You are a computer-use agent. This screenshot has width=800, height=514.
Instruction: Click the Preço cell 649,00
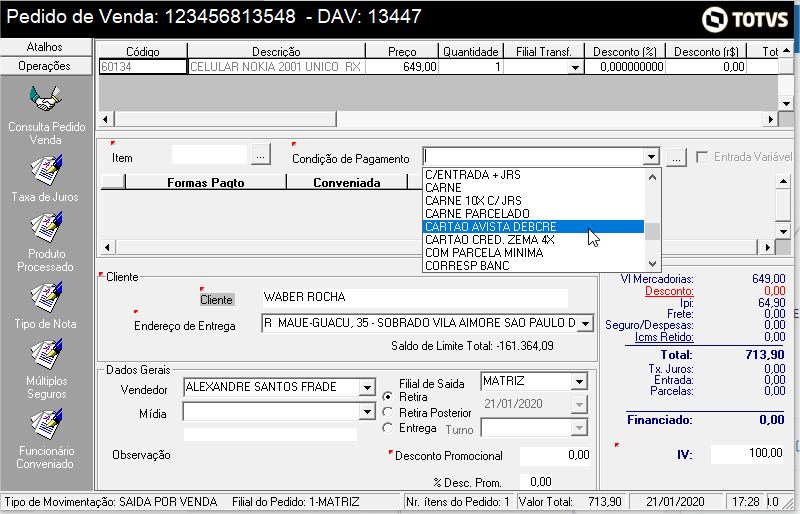pos(402,67)
